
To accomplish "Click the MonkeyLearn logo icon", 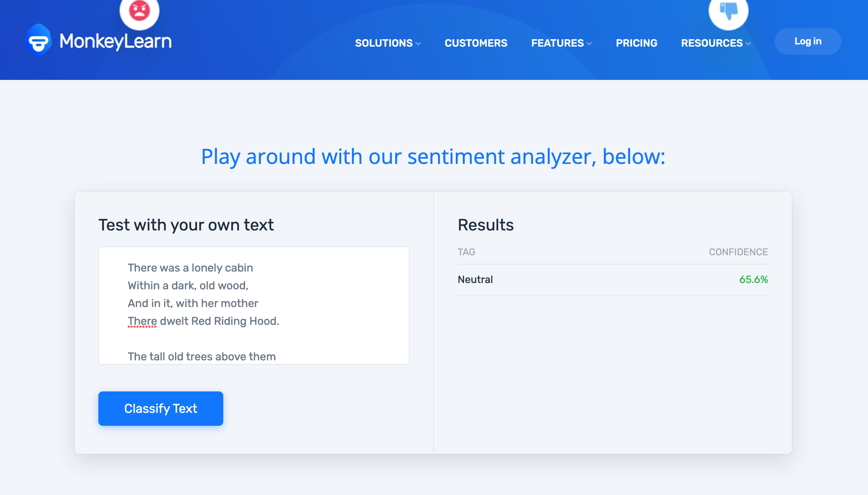I will [x=39, y=41].
